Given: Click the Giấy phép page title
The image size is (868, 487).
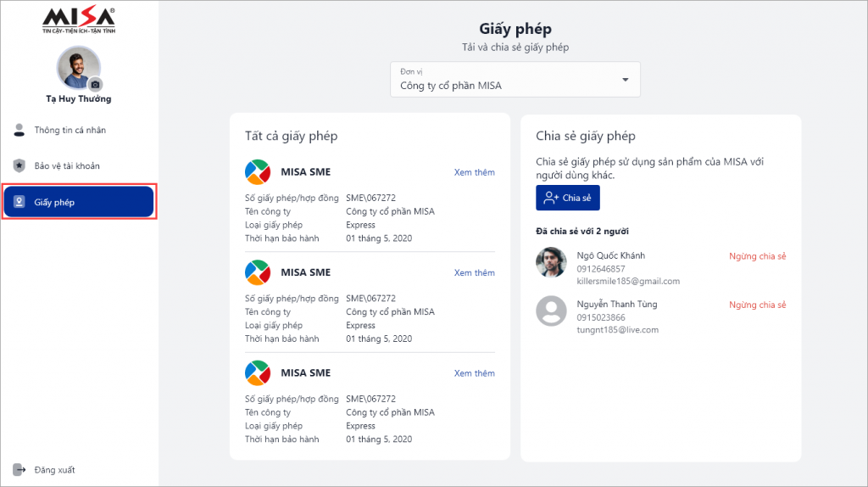Looking at the screenshot, I should [515, 29].
